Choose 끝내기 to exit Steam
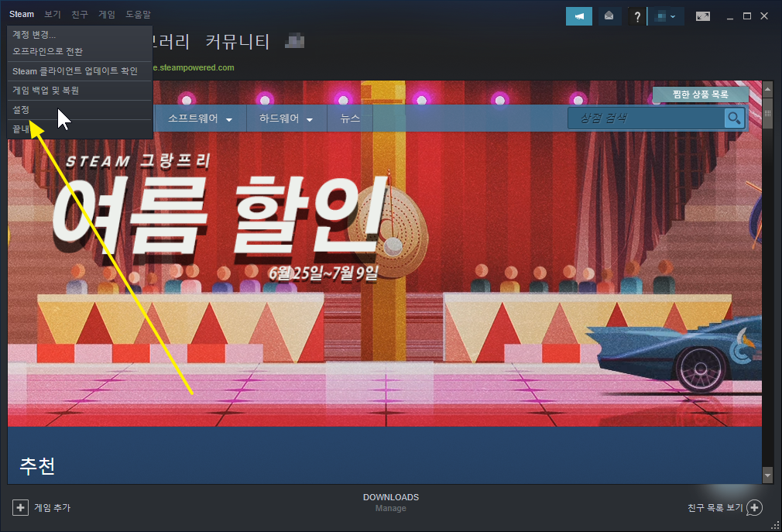The image size is (782, 532). [79, 129]
